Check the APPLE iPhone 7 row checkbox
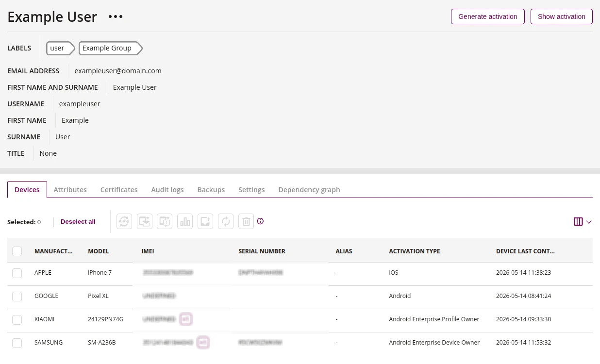The height and width of the screenshot is (364, 600). pyautogui.click(x=17, y=273)
